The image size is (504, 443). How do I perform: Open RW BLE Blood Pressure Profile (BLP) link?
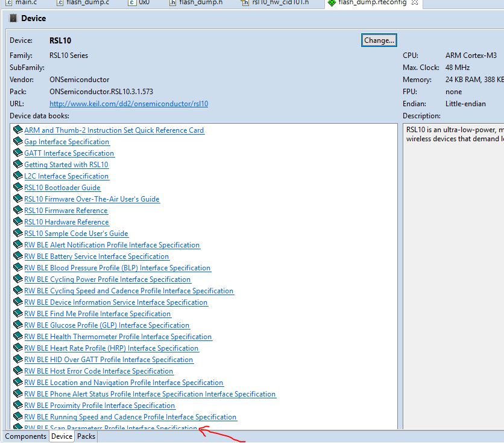tap(118, 268)
